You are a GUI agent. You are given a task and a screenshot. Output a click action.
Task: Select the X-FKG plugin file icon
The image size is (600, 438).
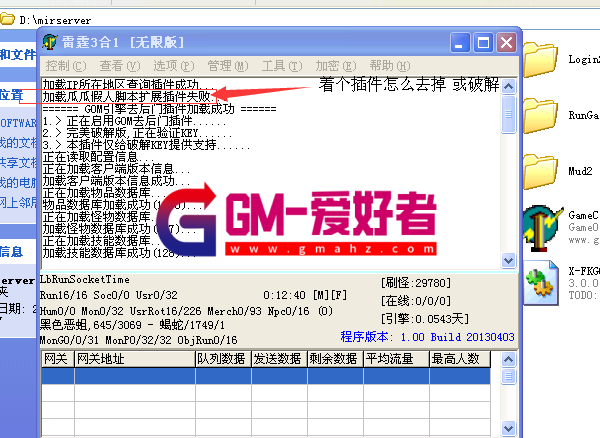(541, 283)
